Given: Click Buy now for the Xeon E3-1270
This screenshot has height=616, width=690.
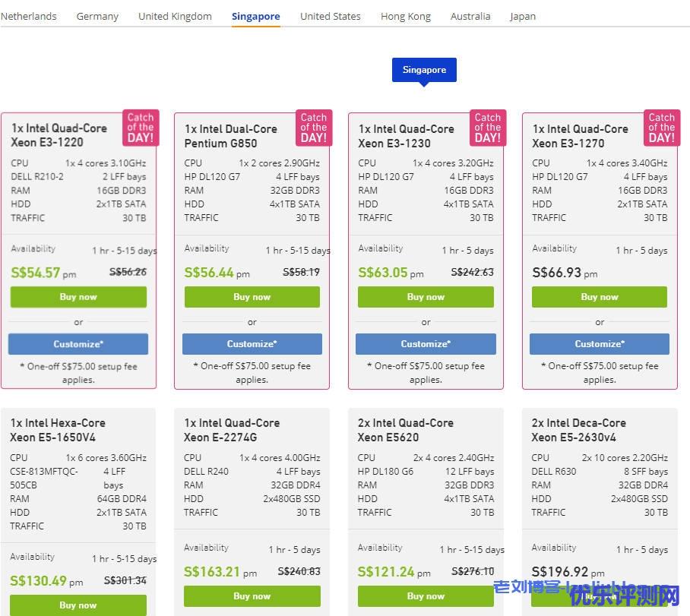Looking at the screenshot, I should (599, 297).
